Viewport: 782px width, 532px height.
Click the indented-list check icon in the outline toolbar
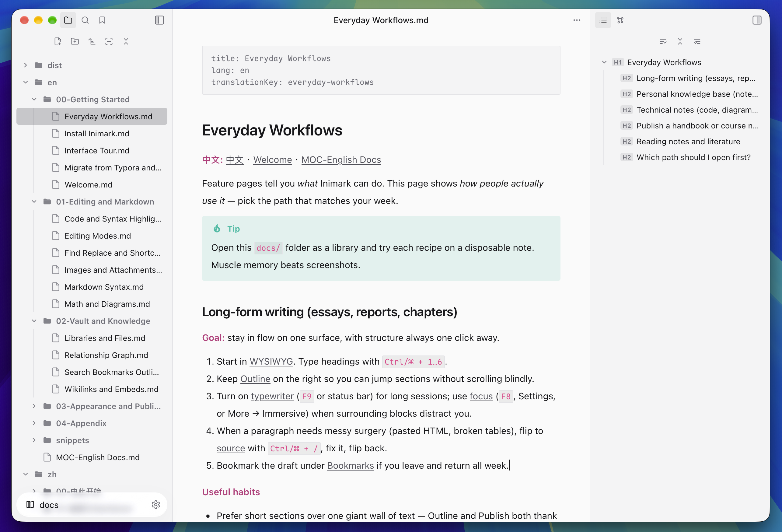pos(697,41)
